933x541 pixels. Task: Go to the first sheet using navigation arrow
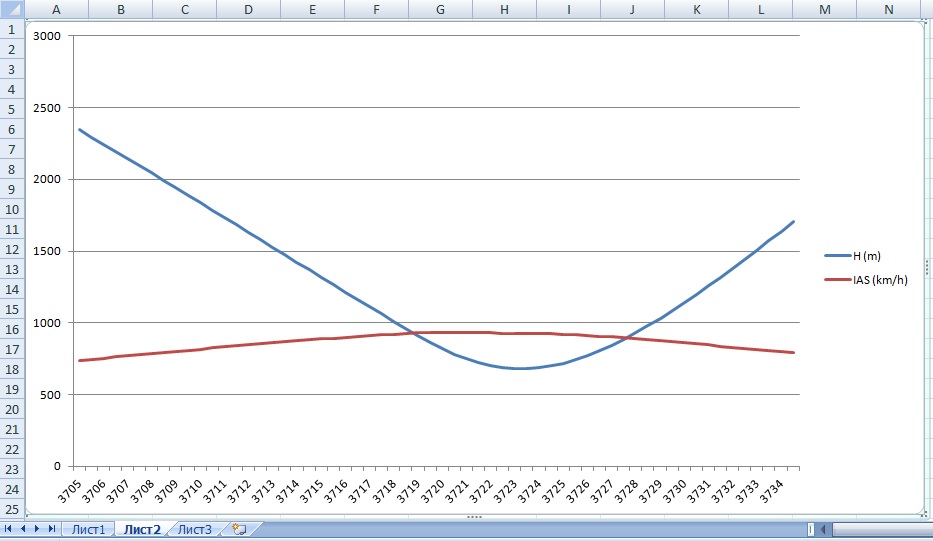(x=8, y=529)
